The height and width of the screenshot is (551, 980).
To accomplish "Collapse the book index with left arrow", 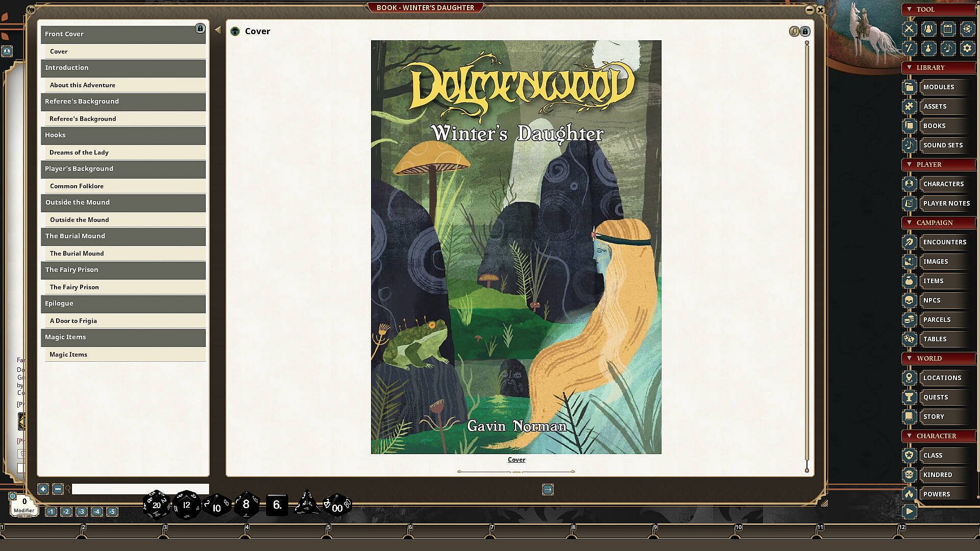I will pyautogui.click(x=218, y=30).
